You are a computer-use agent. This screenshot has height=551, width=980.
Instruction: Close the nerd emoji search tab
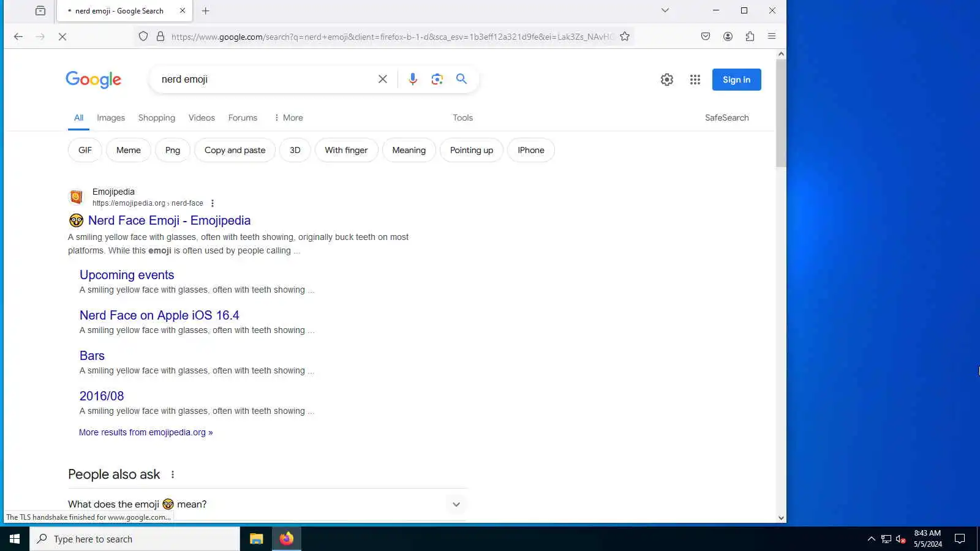point(183,10)
